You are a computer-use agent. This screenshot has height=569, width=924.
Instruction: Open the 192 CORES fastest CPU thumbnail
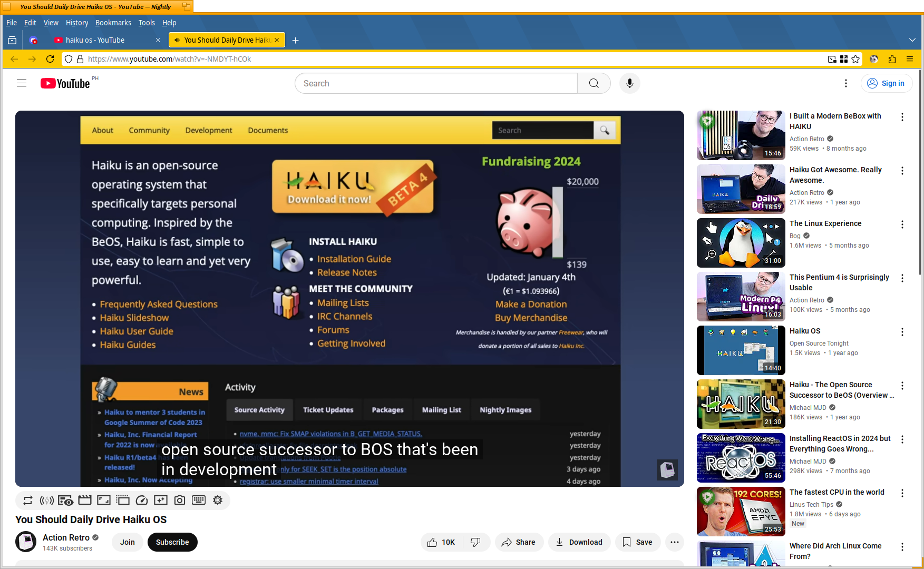pos(741,512)
